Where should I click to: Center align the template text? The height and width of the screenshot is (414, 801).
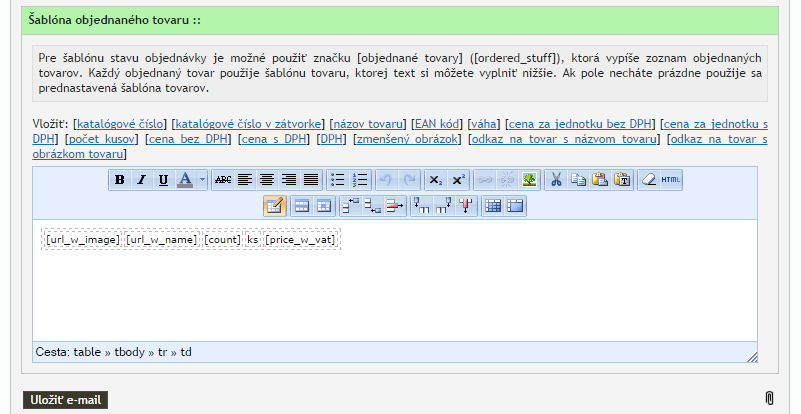click(267, 180)
